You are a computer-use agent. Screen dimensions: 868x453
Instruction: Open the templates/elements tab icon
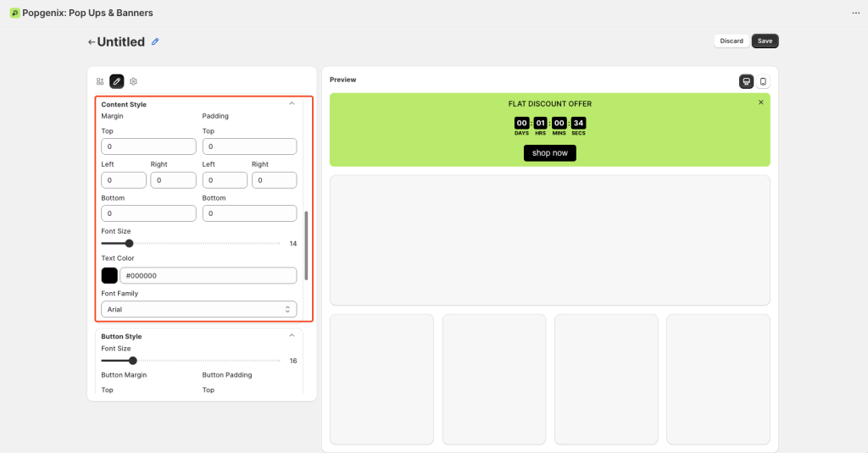pyautogui.click(x=100, y=81)
